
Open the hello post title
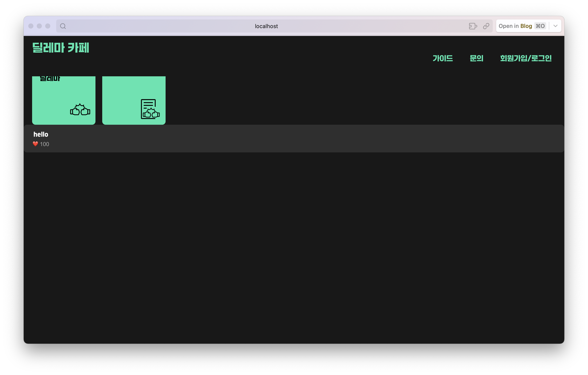tap(41, 134)
